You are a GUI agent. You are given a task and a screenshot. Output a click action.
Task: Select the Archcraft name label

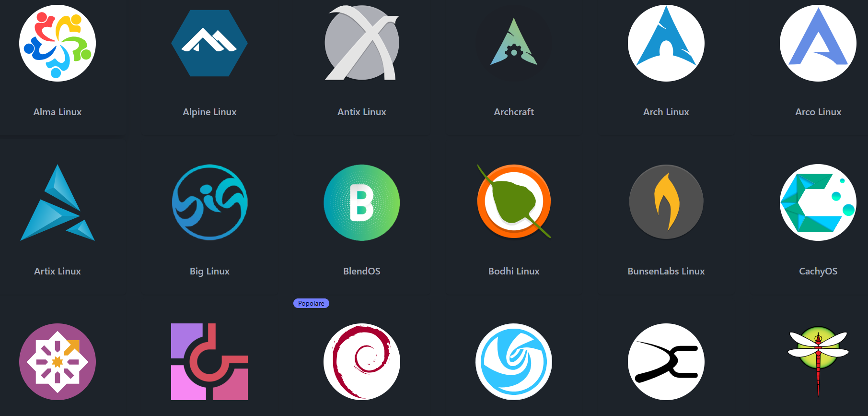pos(514,112)
